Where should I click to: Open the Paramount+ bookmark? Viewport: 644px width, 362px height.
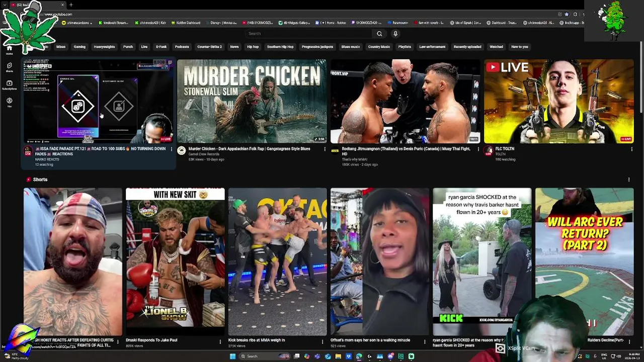pos(397,23)
